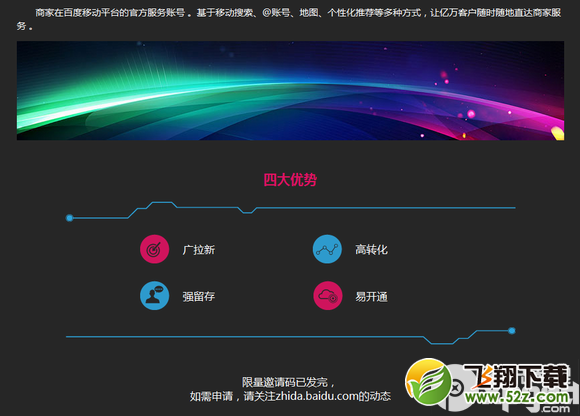Image resolution: width=580 pixels, height=416 pixels.
Task: Select the 高转化 label
Action: [371, 250]
